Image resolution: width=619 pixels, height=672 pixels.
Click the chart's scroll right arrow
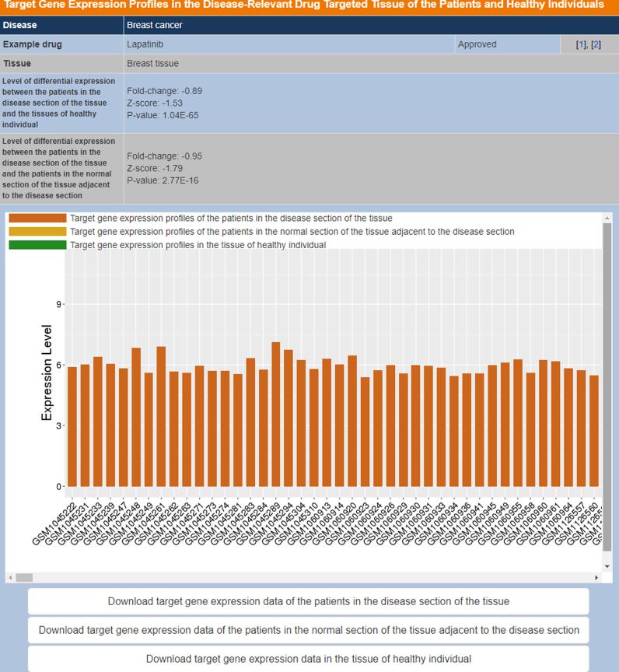tap(597, 577)
